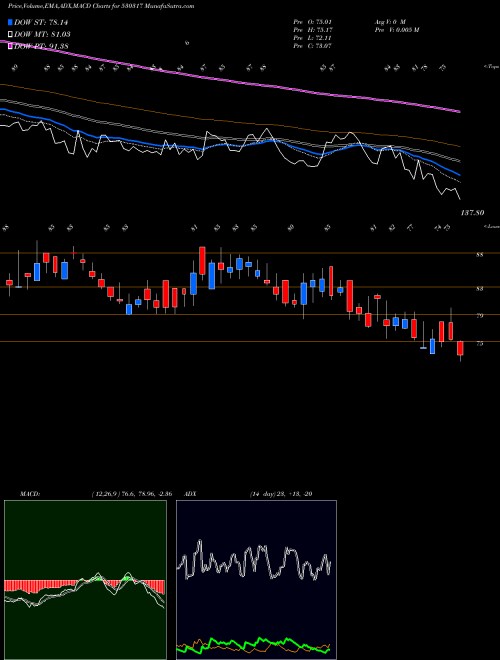Select the 'DOW PT: 91.38' legend text
The height and width of the screenshot is (660, 500).
[x=41, y=46]
